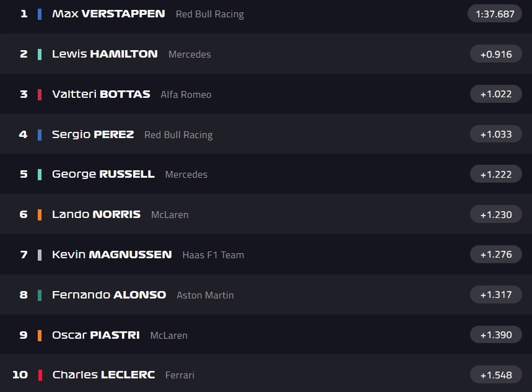Click the orange team color bar beside Lando Norris
Screen dimensions: 532x392
pyautogui.click(x=40, y=215)
